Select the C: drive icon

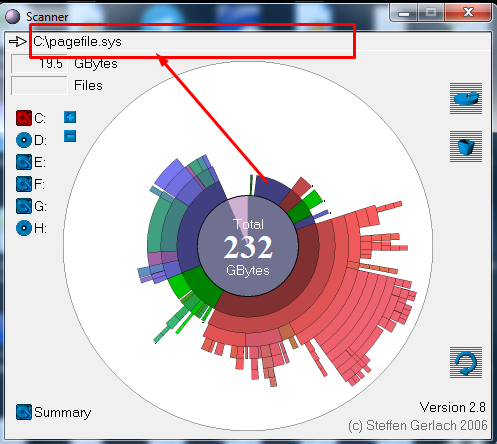click(x=24, y=118)
